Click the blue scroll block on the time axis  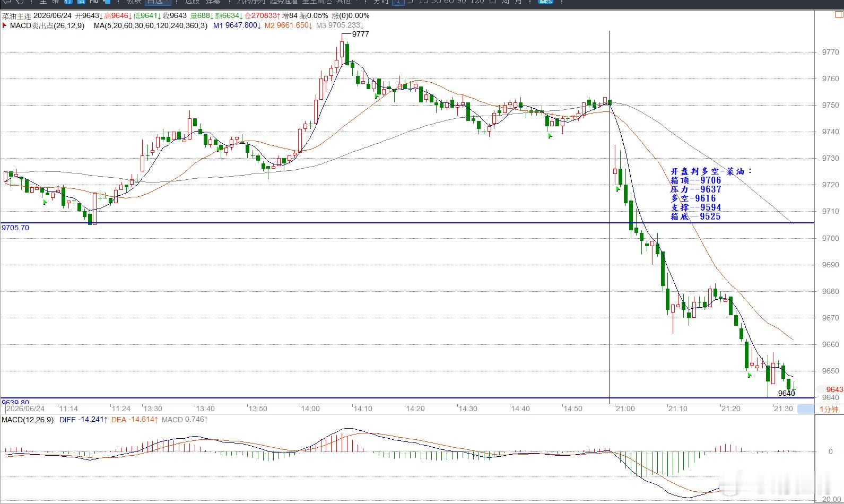[x=805, y=409]
